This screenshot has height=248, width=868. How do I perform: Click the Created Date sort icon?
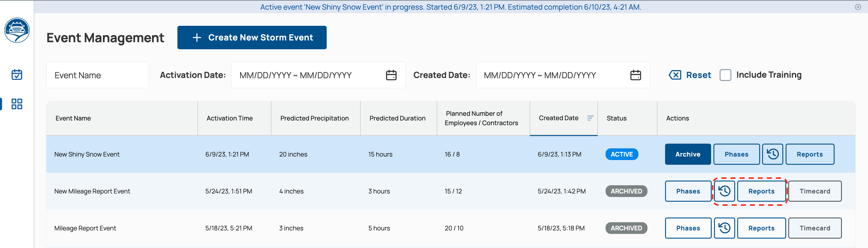coord(590,118)
